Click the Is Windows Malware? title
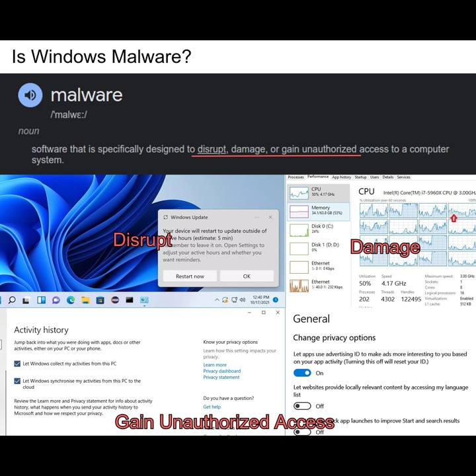The image size is (476, 476). click(102, 56)
